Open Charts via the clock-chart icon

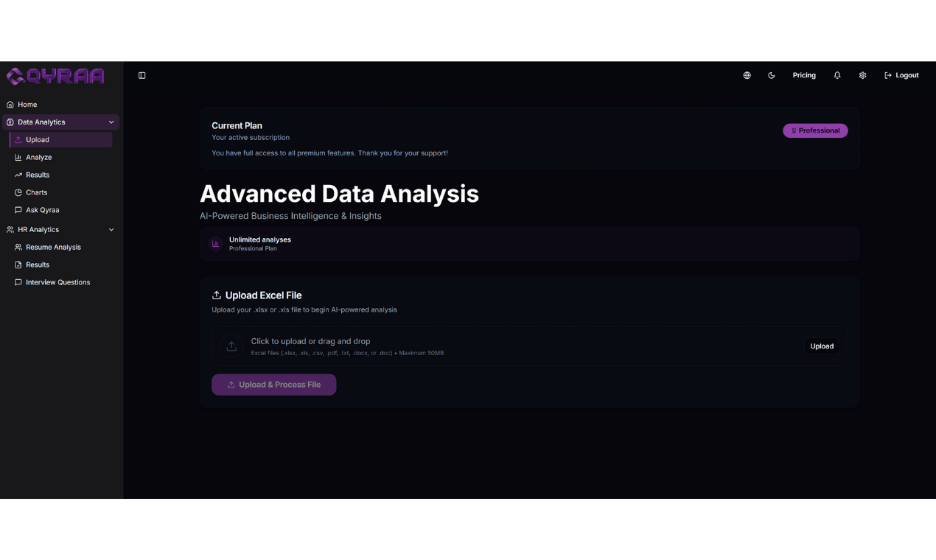18,192
